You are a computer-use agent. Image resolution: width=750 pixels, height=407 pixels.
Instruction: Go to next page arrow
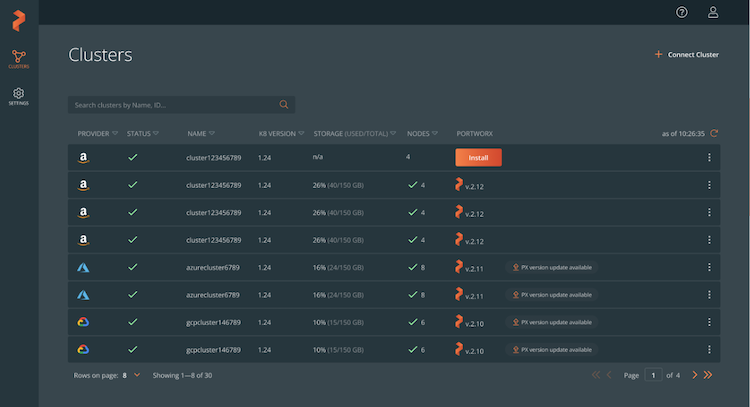(695, 375)
